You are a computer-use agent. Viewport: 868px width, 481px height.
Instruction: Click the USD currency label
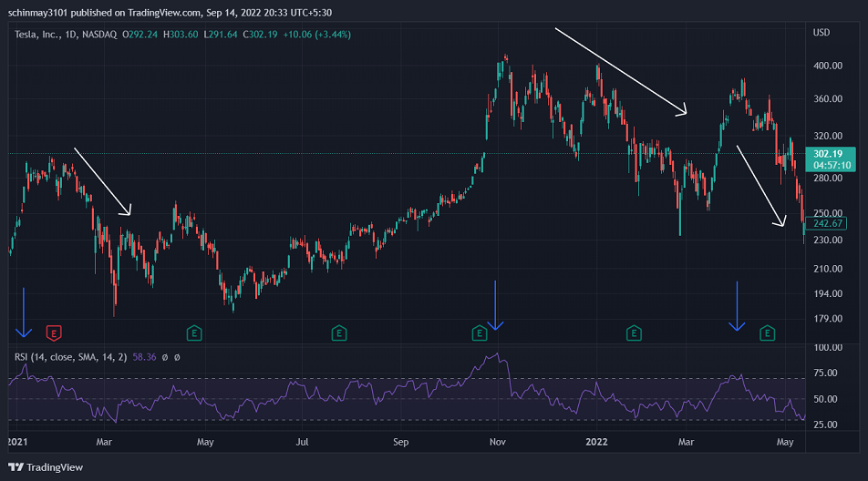821,33
